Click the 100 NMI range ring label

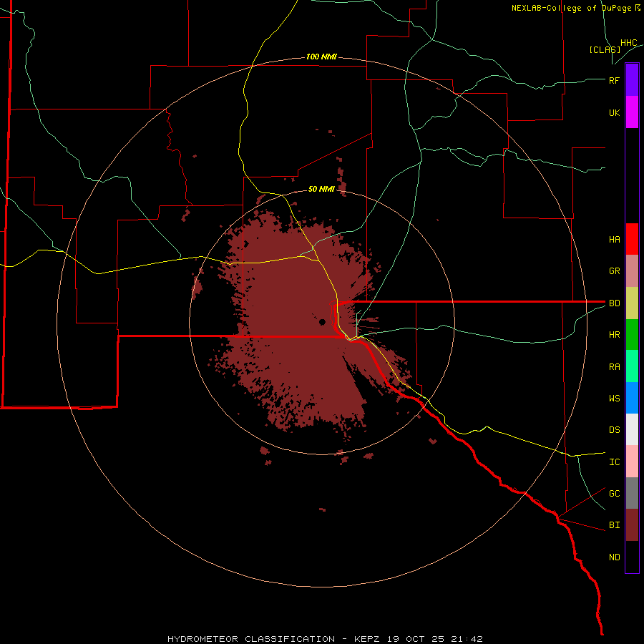321,57
